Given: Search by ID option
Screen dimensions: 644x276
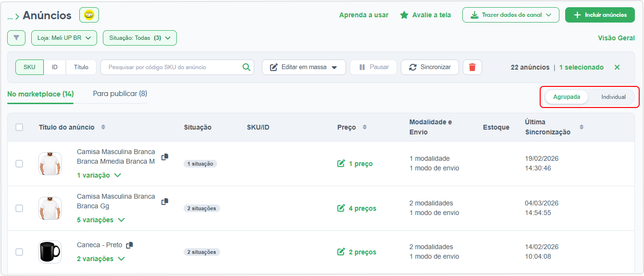Looking at the screenshot, I should (x=55, y=67).
